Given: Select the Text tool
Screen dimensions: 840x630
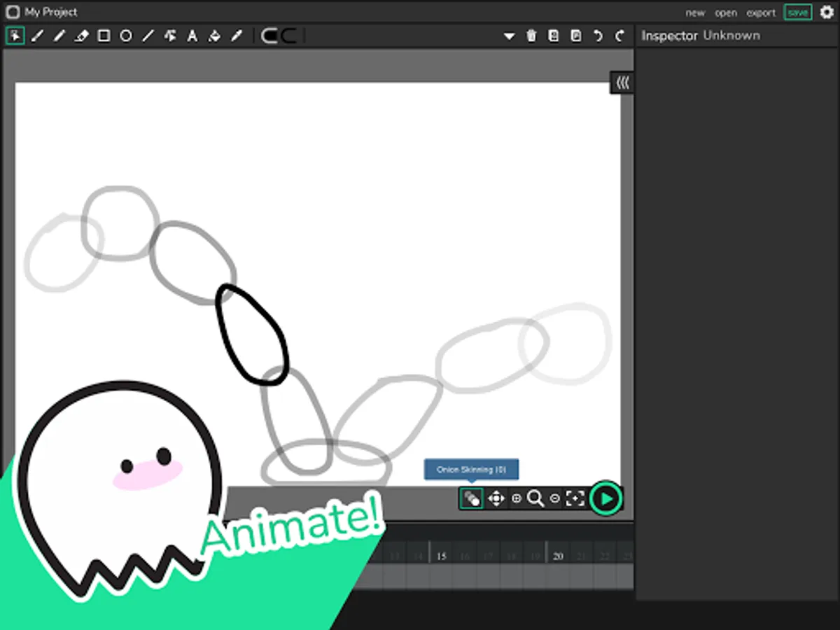Looking at the screenshot, I should pyautogui.click(x=192, y=36).
